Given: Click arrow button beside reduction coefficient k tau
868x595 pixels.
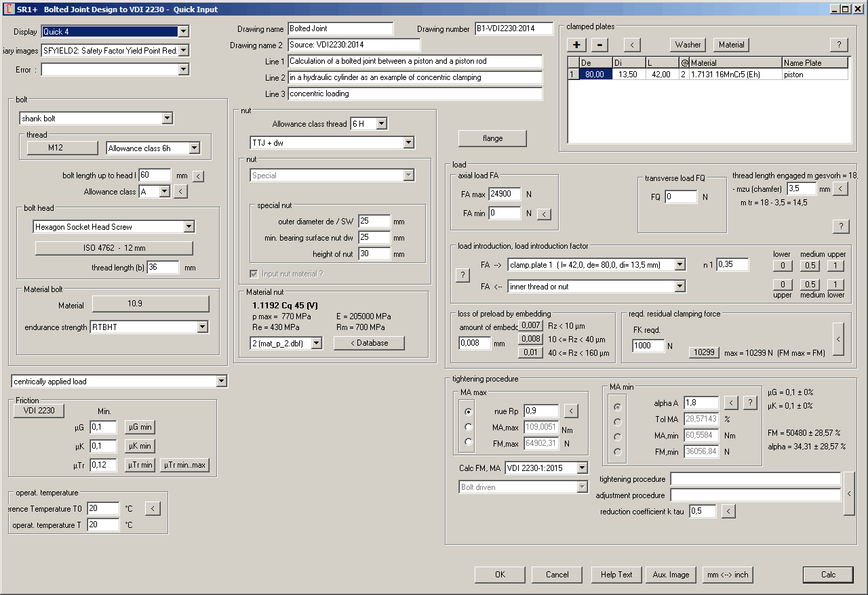Looking at the screenshot, I should (x=728, y=512).
